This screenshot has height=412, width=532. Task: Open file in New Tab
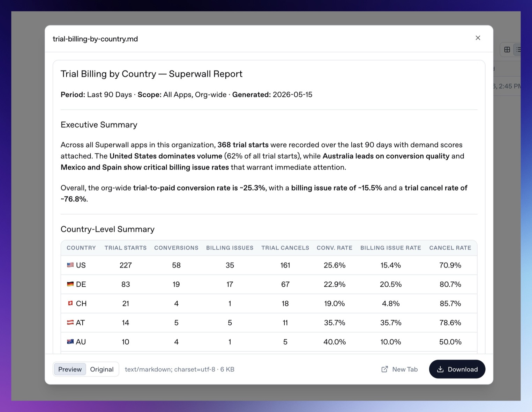click(399, 369)
